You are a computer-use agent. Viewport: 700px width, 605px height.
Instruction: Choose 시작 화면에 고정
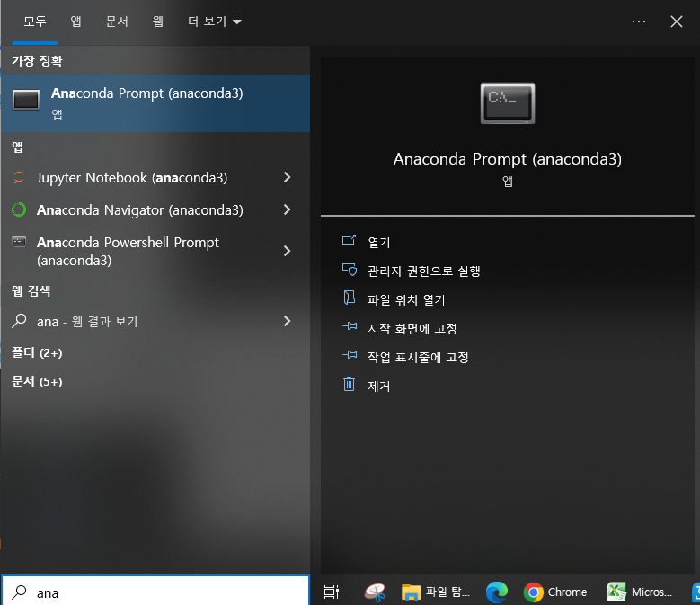(x=412, y=328)
